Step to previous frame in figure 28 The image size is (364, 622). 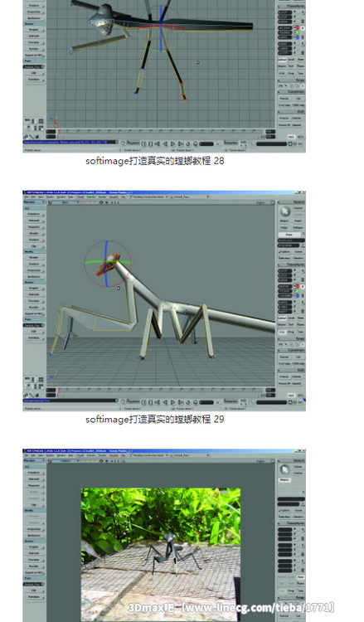(x=158, y=143)
